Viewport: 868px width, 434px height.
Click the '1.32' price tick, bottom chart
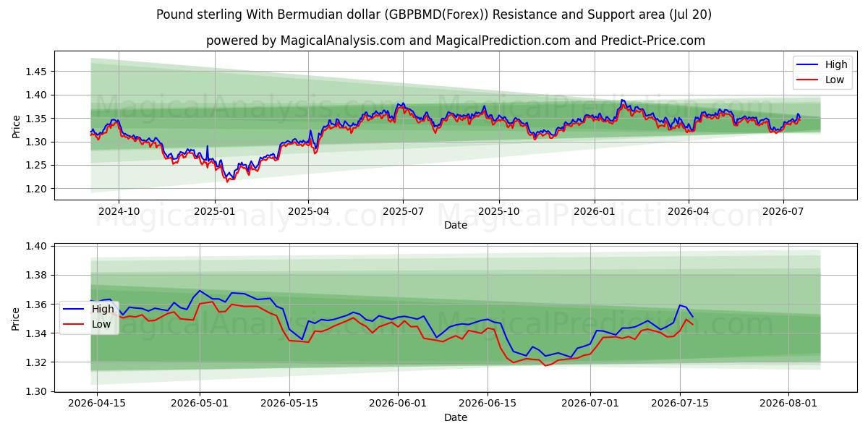(37, 362)
